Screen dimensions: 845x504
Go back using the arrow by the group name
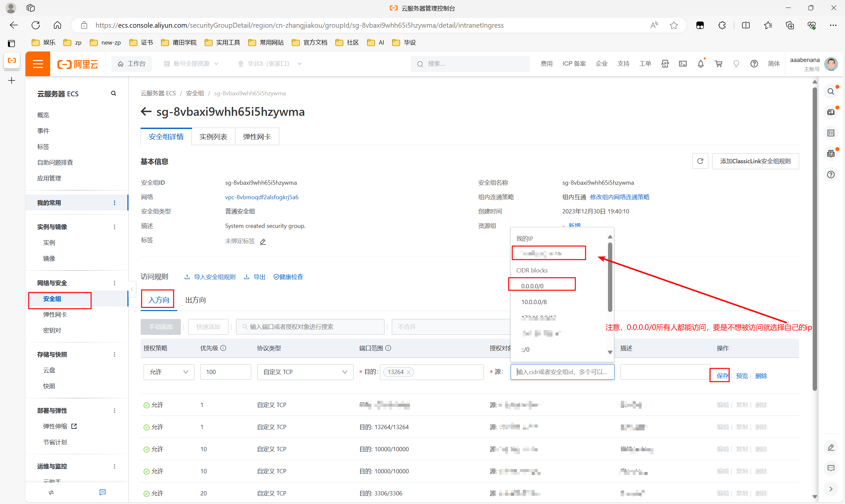click(x=146, y=112)
